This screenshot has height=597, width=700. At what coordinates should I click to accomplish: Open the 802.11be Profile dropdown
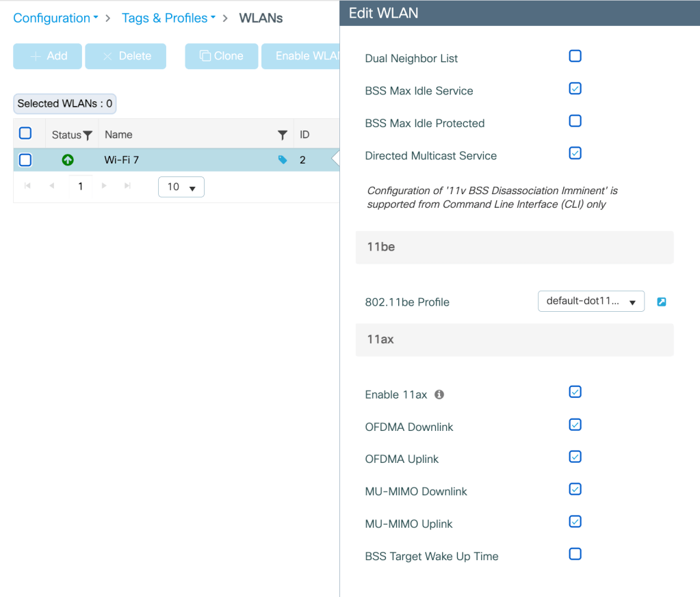point(591,302)
